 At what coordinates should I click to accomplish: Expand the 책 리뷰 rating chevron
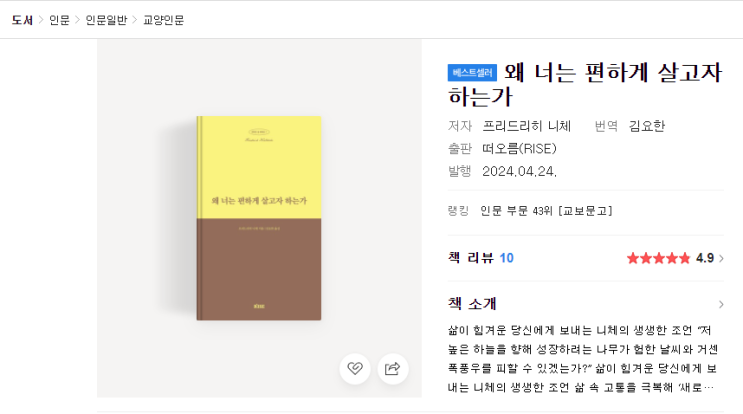pyautogui.click(x=721, y=258)
